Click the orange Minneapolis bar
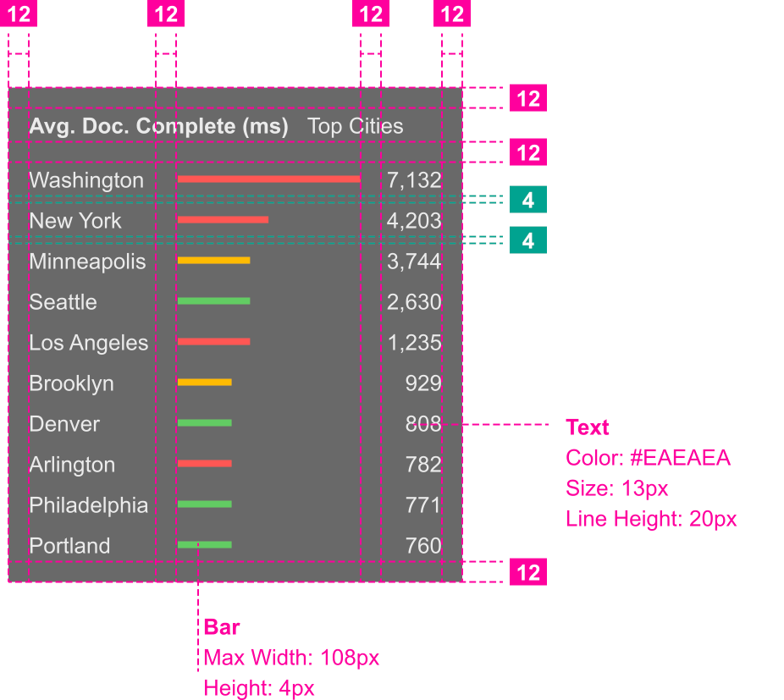This screenshot has width=784, height=700. [x=213, y=261]
